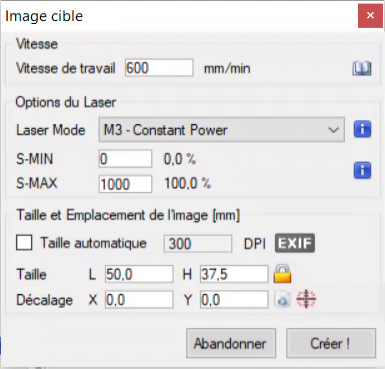The height and width of the screenshot is (369, 385).
Task: Click the Décalage Y offset field
Action: (234, 299)
